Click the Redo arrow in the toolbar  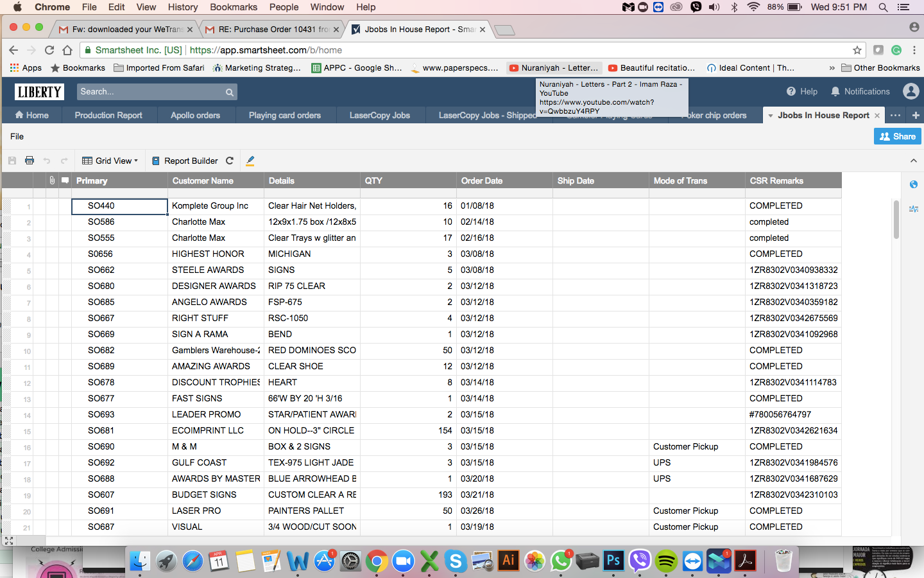(64, 161)
